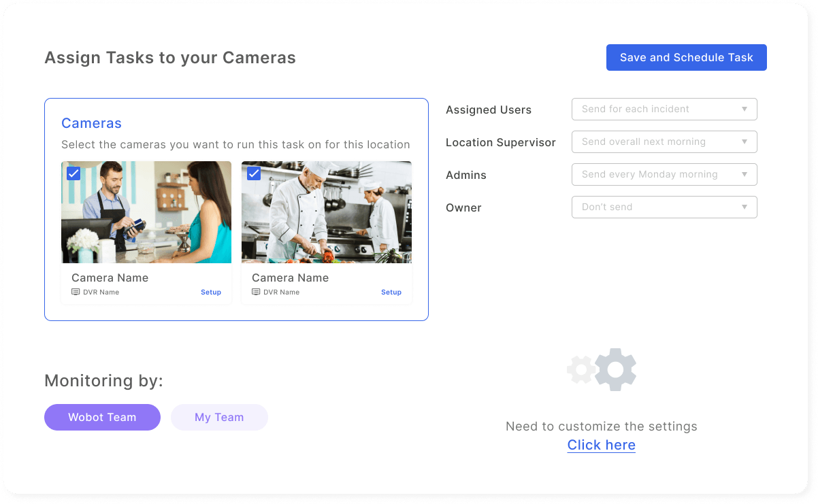Uncheck the second camera's selection checkbox
The height and width of the screenshot is (504, 818).
tap(254, 173)
